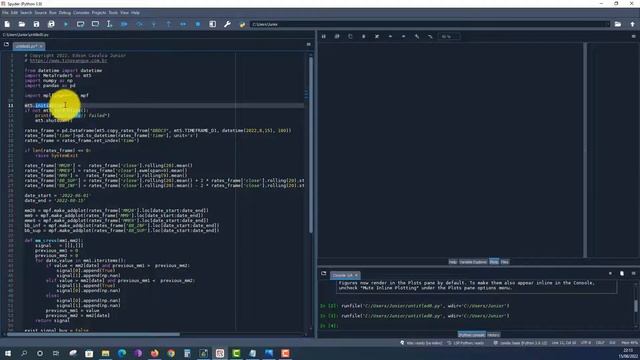Clear the console with the page icon

(x=622, y=273)
